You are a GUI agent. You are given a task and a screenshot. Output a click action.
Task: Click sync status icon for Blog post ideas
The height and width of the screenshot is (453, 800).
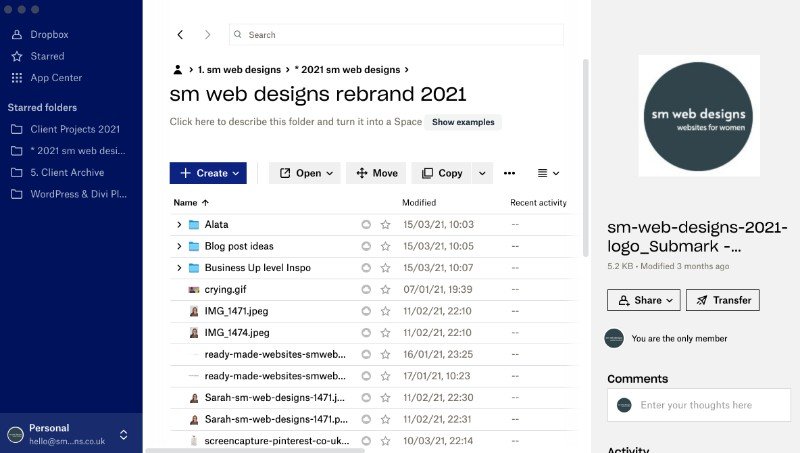pyautogui.click(x=366, y=246)
